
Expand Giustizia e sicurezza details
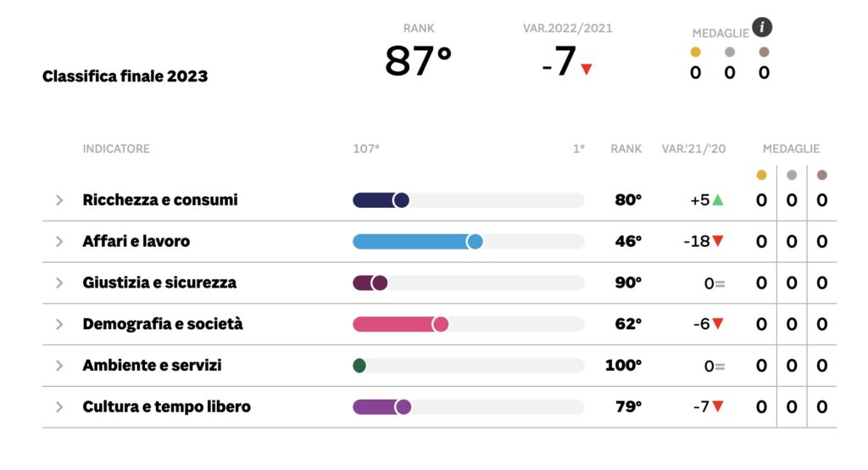tap(59, 283)
